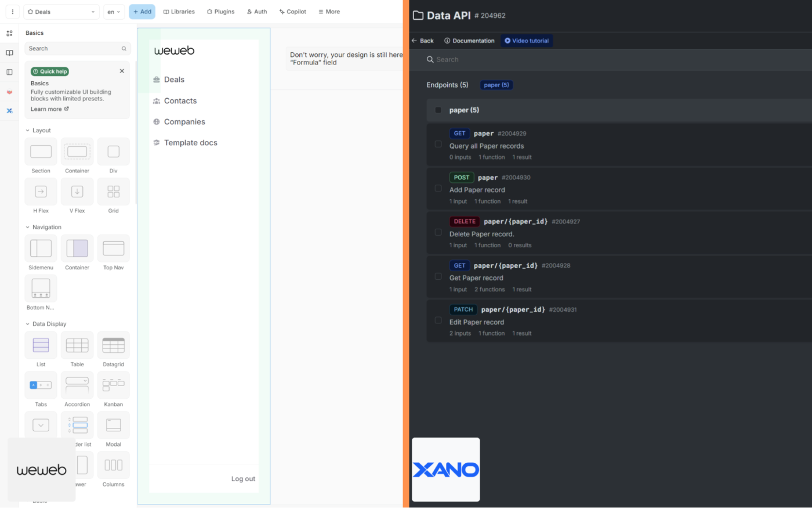Open the Libraries menu
812x508 pixels.
click(179, 12)
